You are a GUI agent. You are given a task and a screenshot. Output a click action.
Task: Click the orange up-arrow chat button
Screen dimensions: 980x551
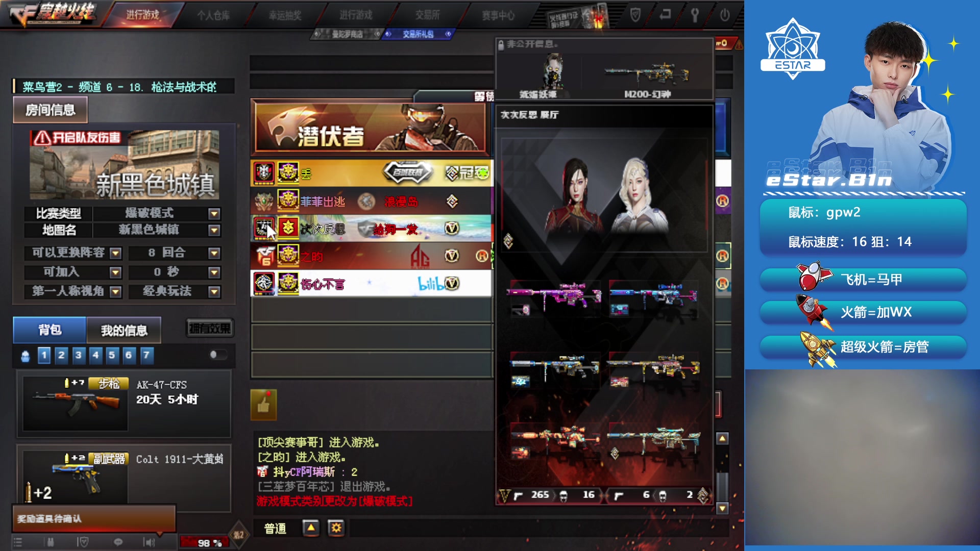[x=311, y=528]
